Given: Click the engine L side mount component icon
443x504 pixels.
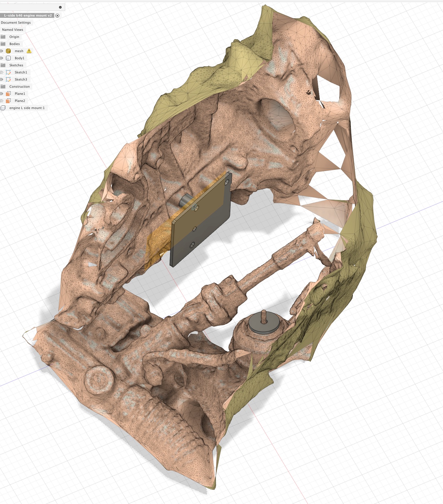Looking at the screenshot, I should (x=3, y=108).
